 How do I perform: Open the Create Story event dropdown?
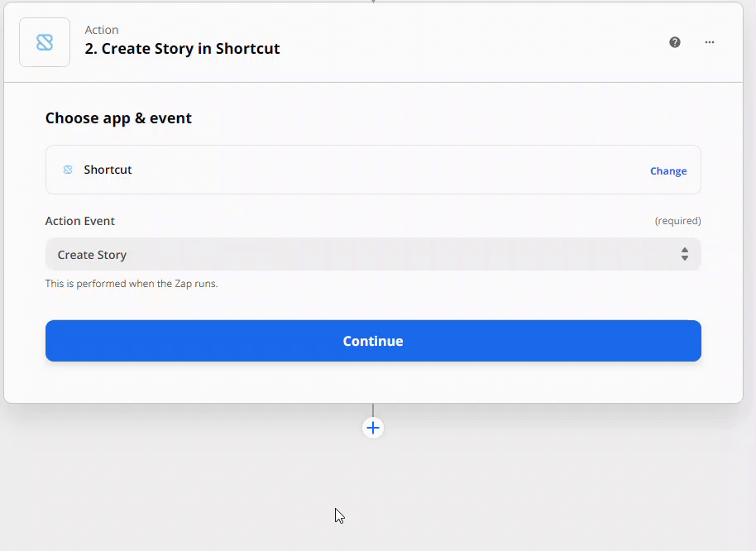tap(373, 254)
